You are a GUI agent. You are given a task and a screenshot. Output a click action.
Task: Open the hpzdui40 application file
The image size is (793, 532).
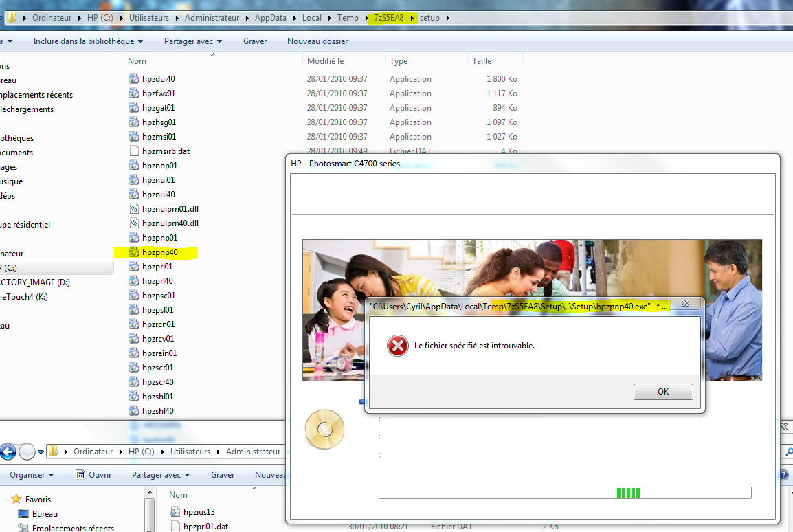tap(159, 79)
